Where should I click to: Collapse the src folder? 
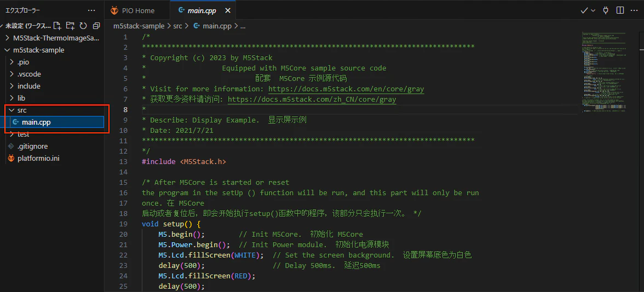click(52, 110)
